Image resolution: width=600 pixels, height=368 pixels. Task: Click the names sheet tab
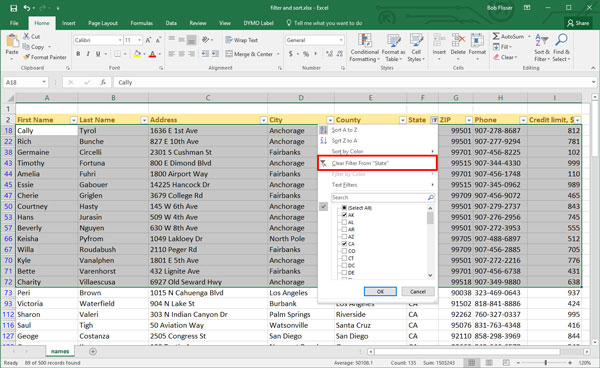pos(60,351)
